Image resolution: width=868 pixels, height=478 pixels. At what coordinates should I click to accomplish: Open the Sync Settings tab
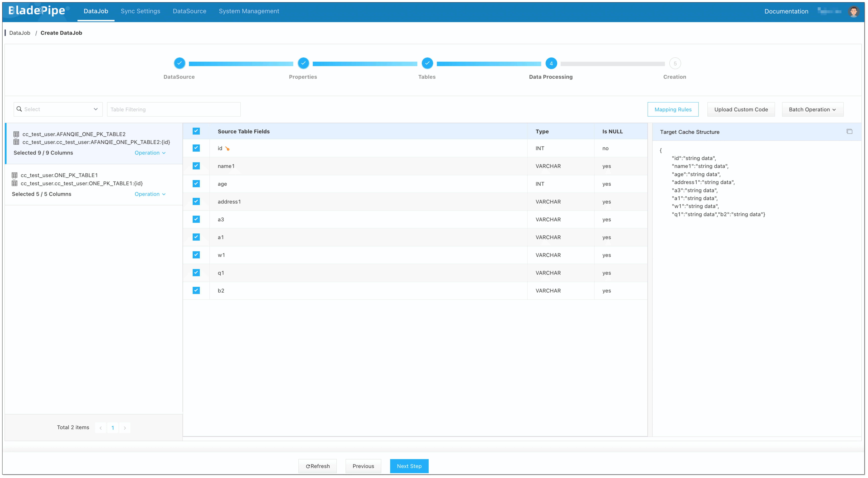coord(141,11)
